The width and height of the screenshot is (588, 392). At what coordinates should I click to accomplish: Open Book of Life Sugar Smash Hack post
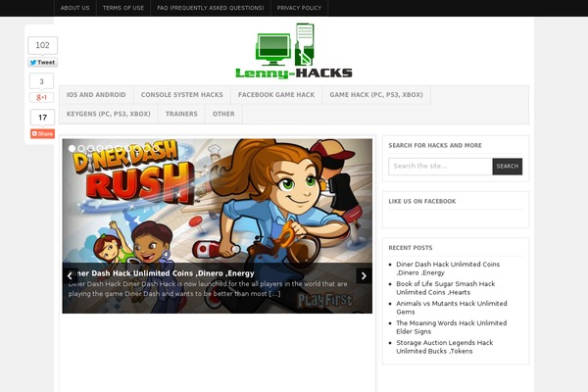coord(446,288)
